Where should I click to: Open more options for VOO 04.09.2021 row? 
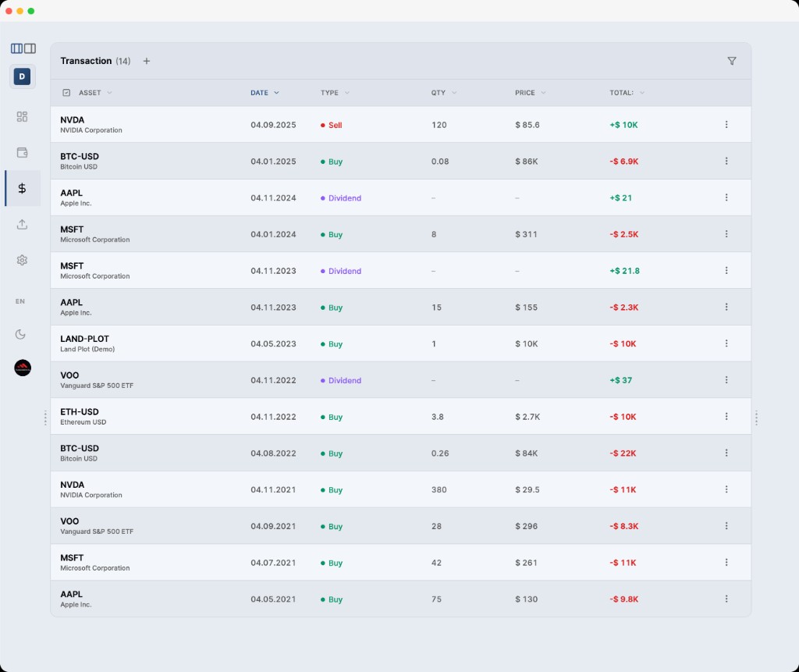point(726,526)
